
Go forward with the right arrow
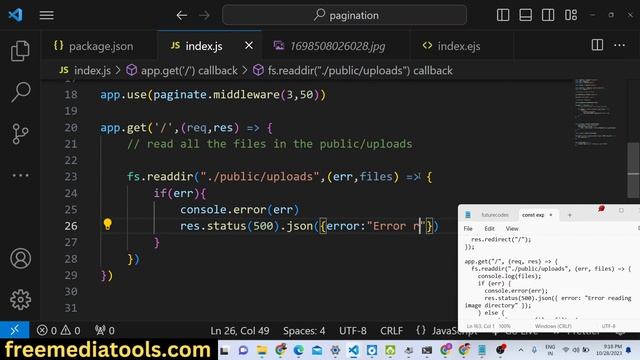204,16
